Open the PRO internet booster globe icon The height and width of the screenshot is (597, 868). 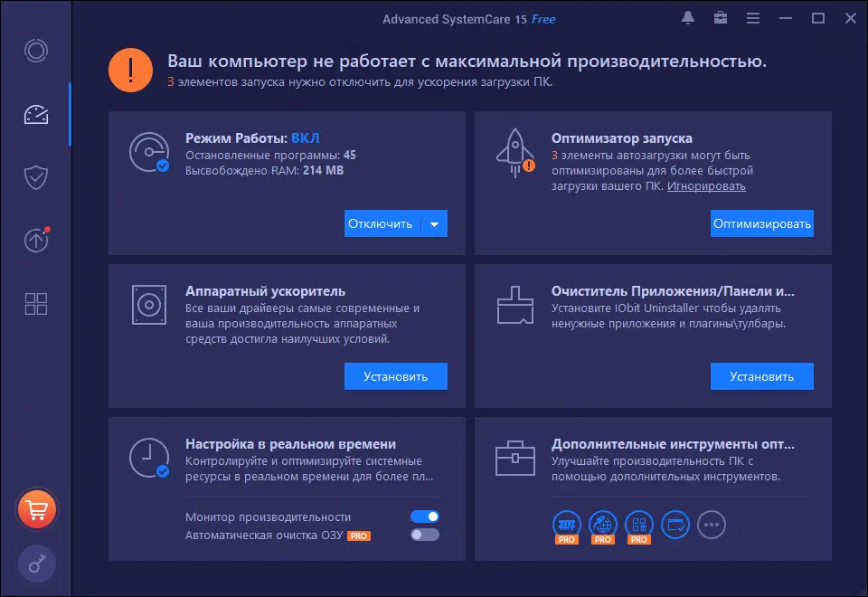point(603,526)
